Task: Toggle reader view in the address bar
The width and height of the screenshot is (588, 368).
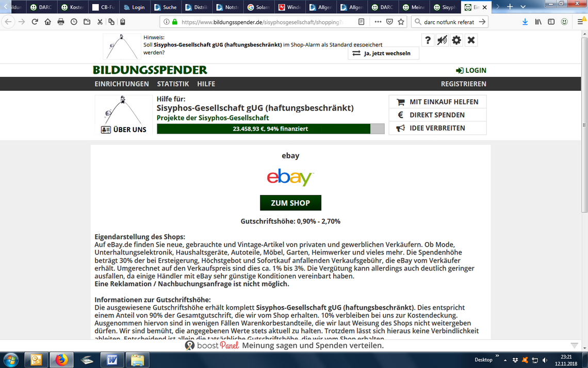Action: tap(361, 22)
